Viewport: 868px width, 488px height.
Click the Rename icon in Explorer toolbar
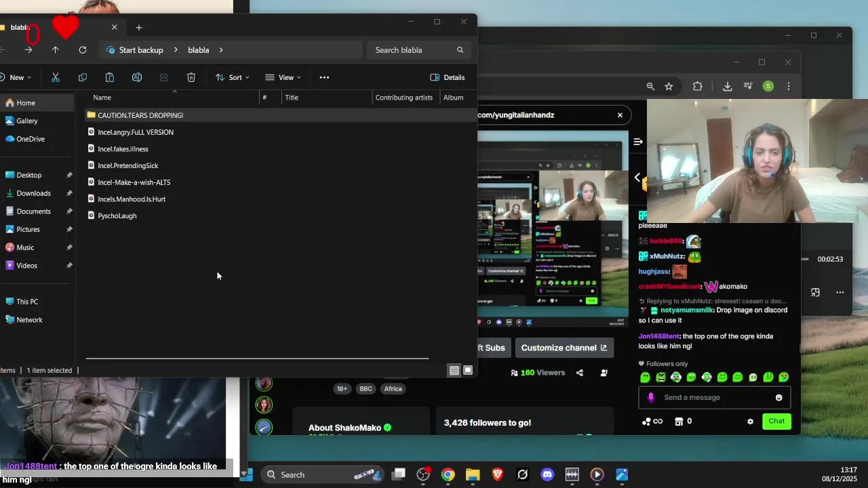point(137,77)
